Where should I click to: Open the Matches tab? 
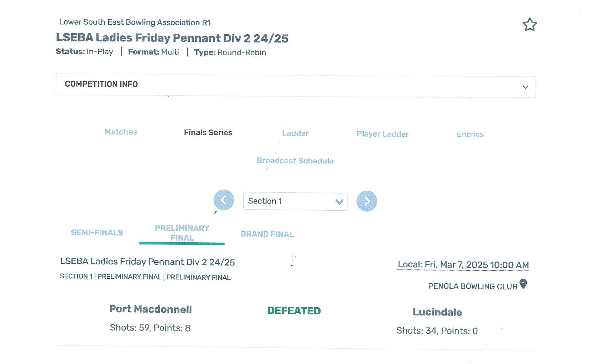coord(121,132)
